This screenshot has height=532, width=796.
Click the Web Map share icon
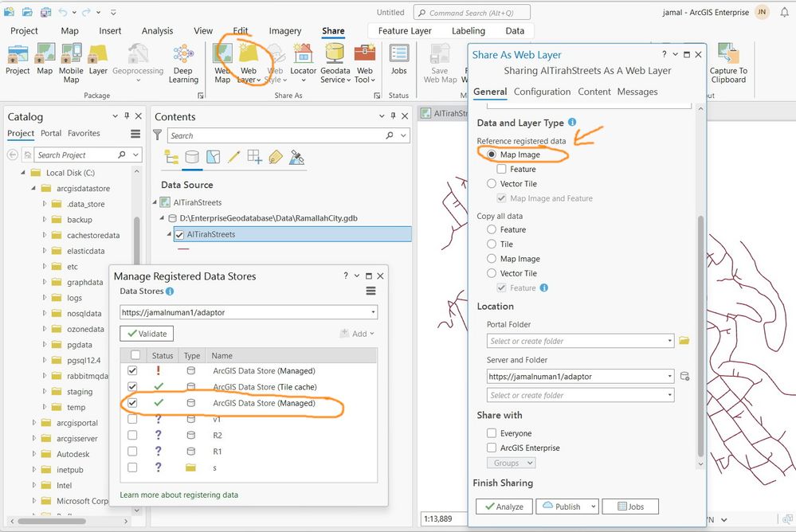coord(222,53)
